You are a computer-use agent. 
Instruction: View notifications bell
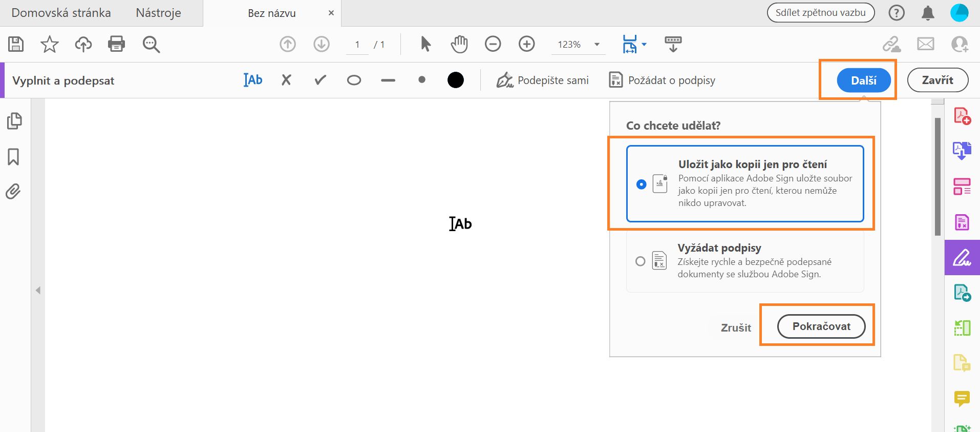[x=928, y=13]
